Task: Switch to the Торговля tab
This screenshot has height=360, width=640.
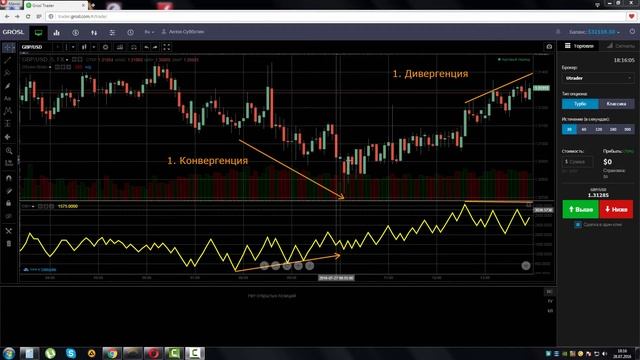Action: click(x=579, y=46)
